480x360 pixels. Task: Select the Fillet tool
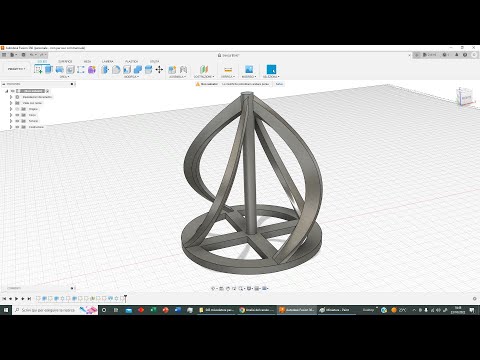116,69
